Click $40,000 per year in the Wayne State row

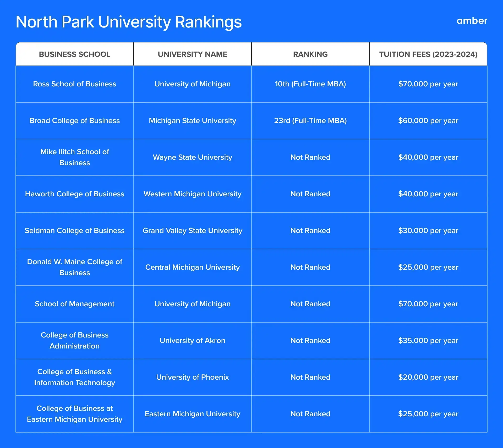pos(428,157)
